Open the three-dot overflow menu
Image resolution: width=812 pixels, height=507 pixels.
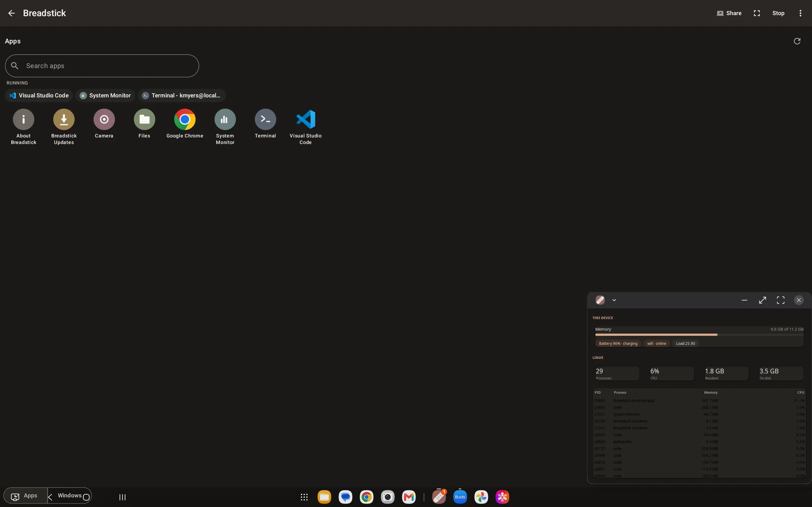click(x=800, y=13)
